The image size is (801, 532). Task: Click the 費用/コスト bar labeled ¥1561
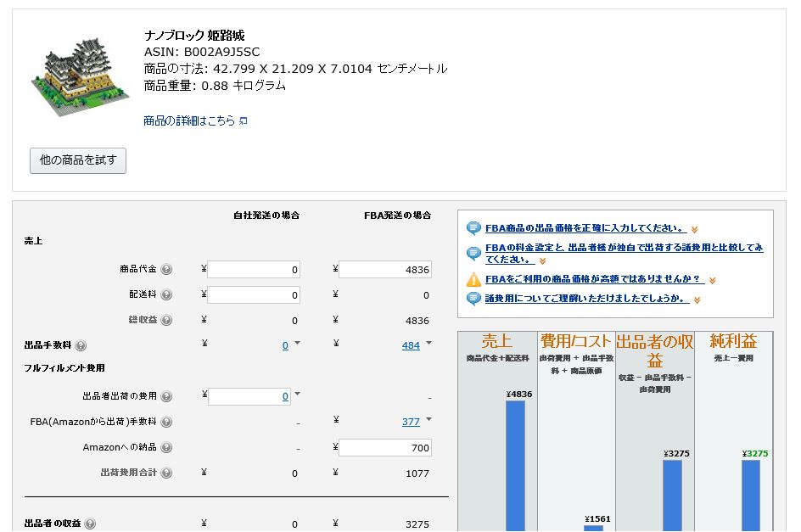[x=593, y=529]
